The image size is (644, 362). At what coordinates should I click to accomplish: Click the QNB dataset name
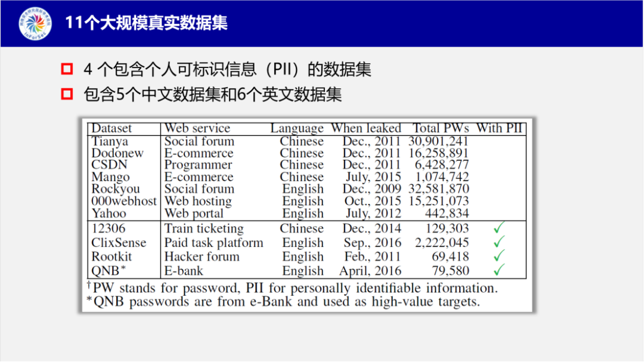point(109,271)
